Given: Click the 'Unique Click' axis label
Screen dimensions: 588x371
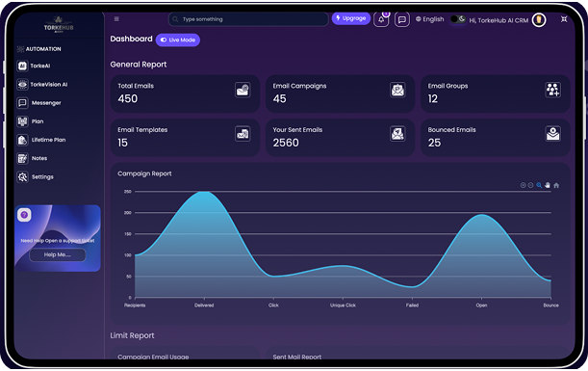Looking at the screenshot, I should tap(343, 305).
